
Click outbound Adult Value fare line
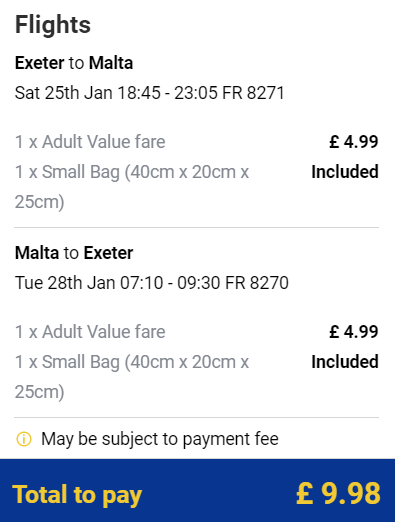90,142
